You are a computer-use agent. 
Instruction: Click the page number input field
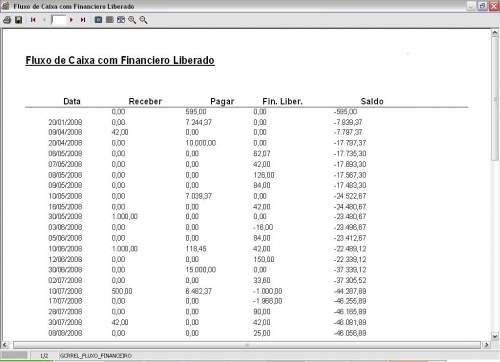click(x=59, y=20)
